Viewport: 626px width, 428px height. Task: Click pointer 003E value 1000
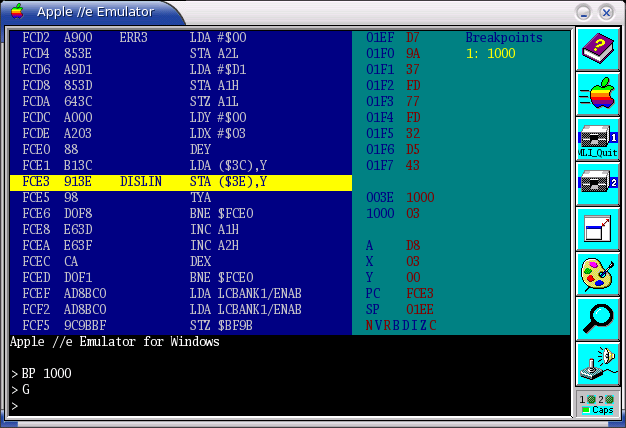click(400, 197)
